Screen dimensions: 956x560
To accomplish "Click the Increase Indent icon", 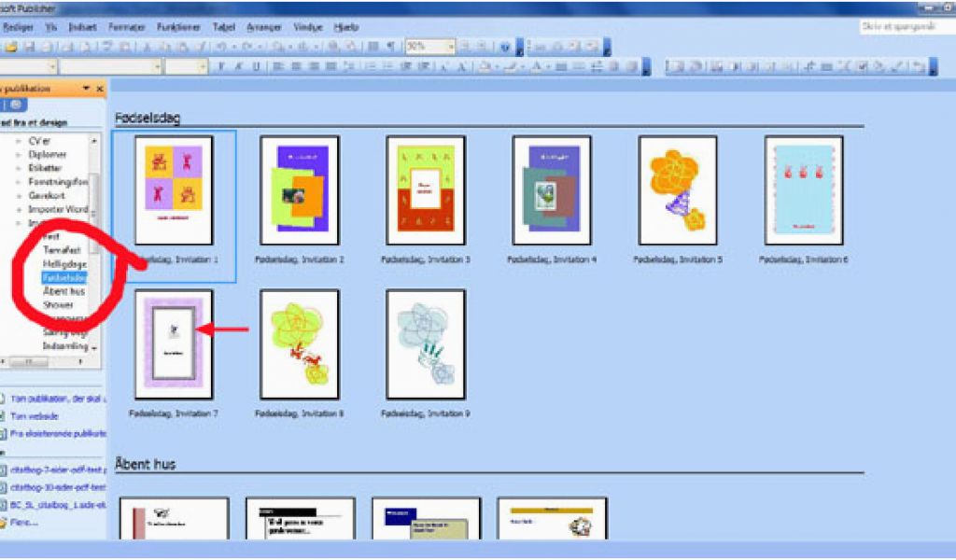I will pyautogui.click(x=425, y=66).
